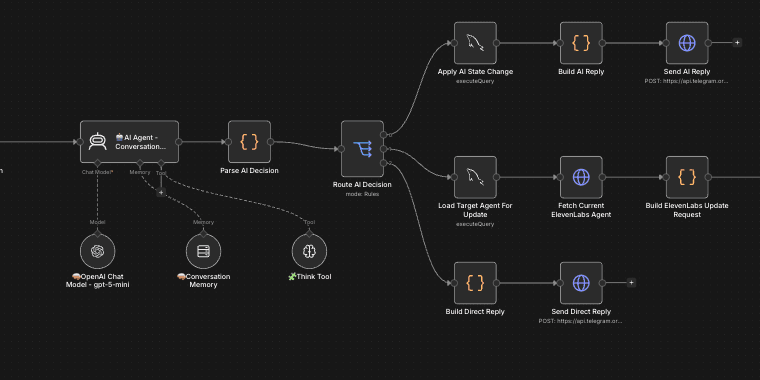
Task: Select the Apply AI State Change MySQL node
Action: point(475,43)
